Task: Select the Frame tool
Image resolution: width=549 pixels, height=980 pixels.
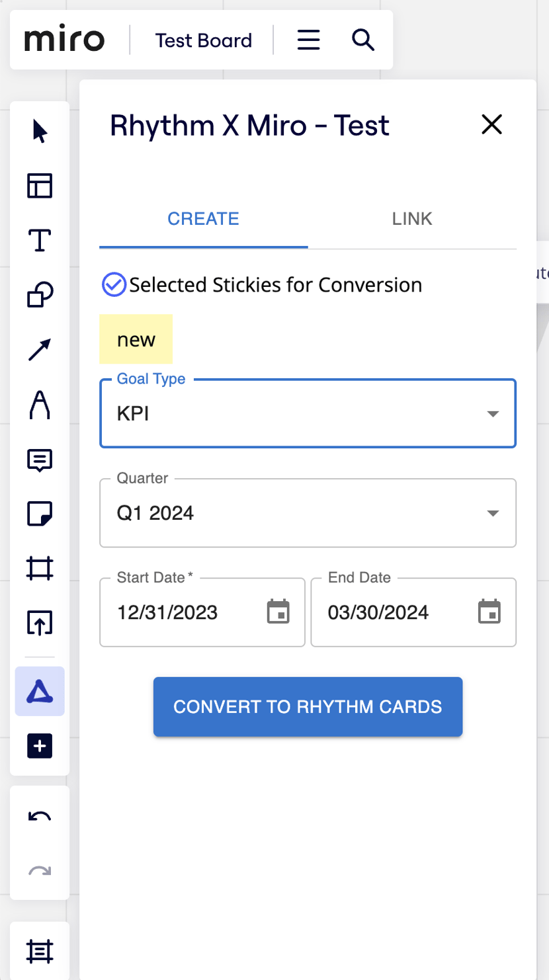Action: pos(40,569)
